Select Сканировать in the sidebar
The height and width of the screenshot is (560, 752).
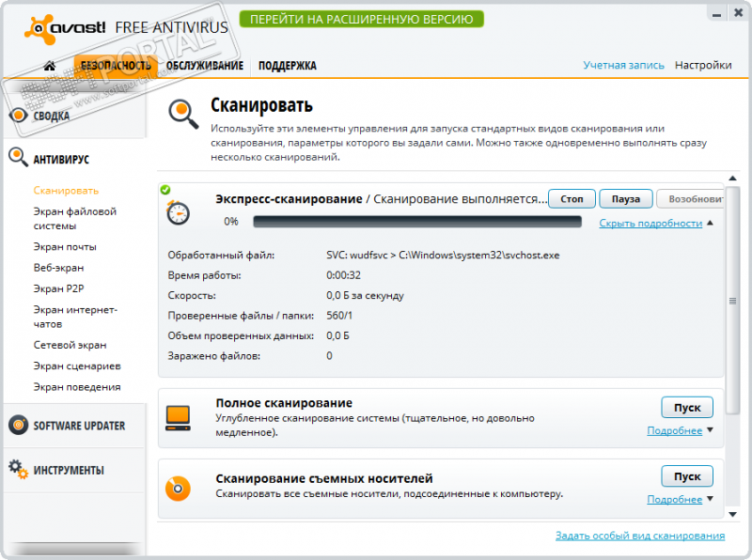coord(66,191)
